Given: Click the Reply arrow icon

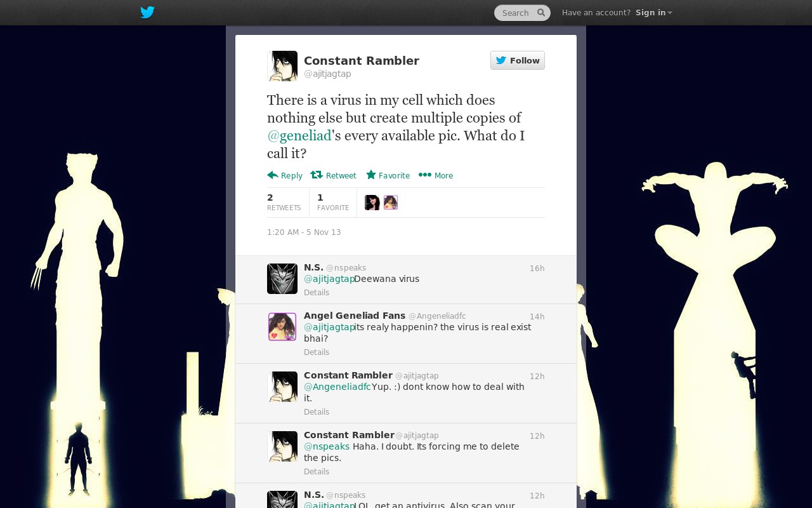Looking at the screenshot, I should pos(273,175).
